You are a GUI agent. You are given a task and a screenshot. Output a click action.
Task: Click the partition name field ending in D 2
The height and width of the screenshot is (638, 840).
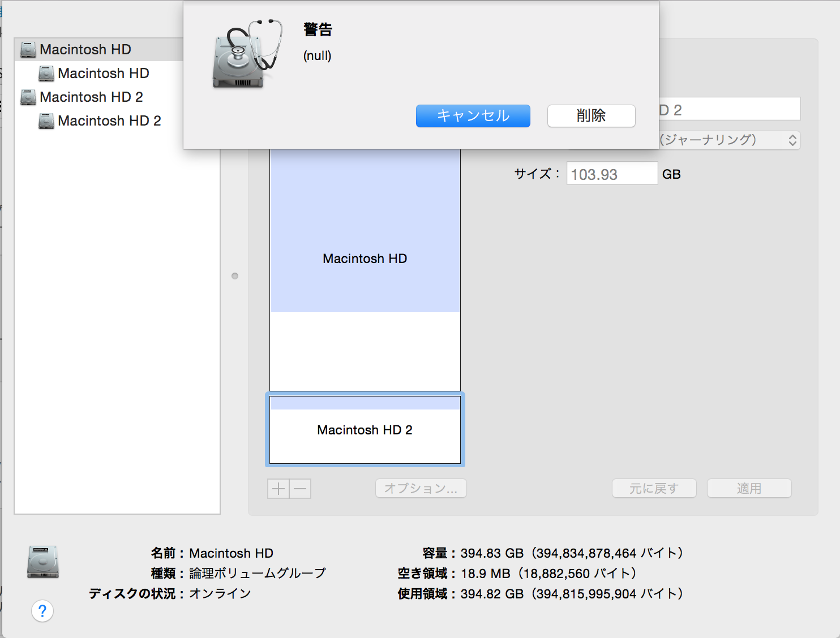click(x=730, y=109)
